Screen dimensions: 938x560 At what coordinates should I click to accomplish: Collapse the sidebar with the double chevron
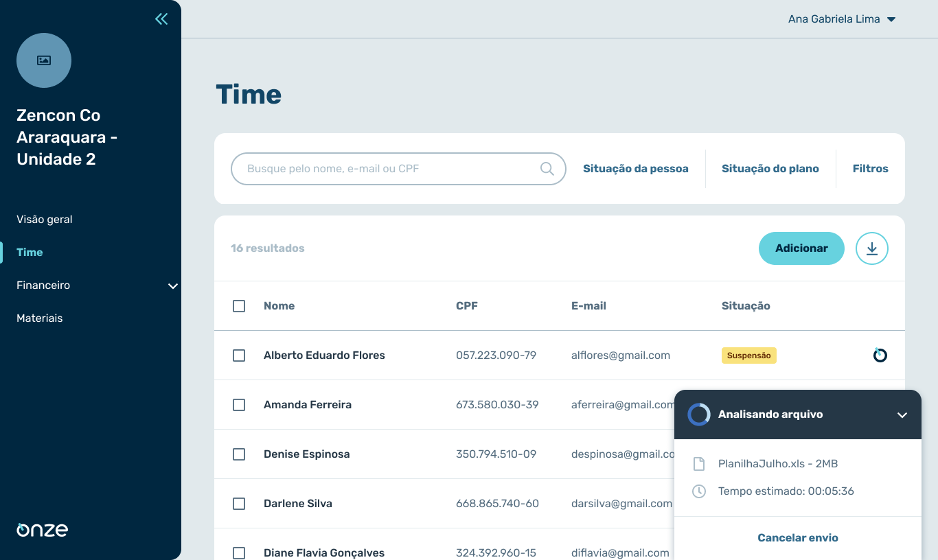tap(161, 19)
